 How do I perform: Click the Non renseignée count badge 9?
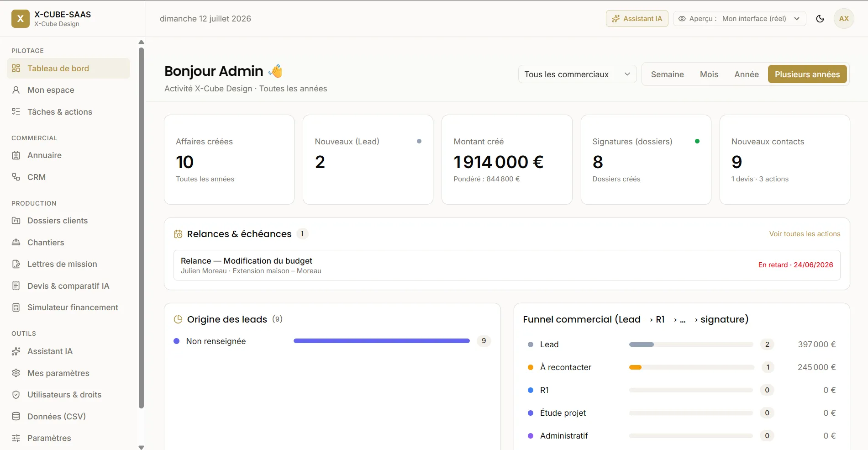pyautogui.click(x=484, y=341)
